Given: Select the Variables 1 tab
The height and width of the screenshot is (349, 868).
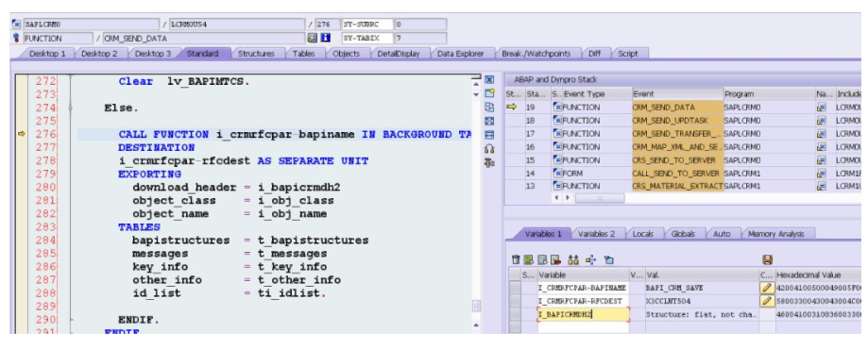Looking at the screenshot, I should tap(542, 234).
